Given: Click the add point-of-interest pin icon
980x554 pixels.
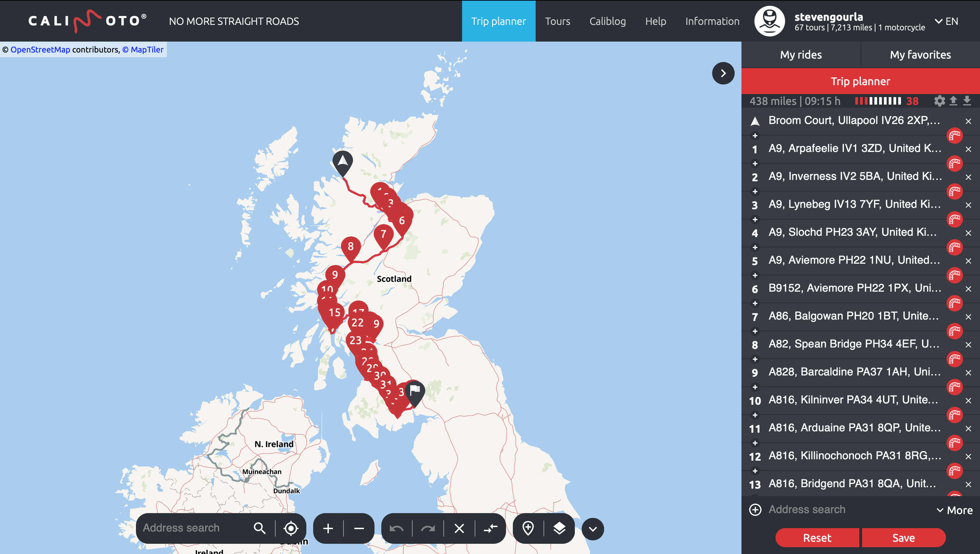Looking at the screenshot, I should pos(528,528).
